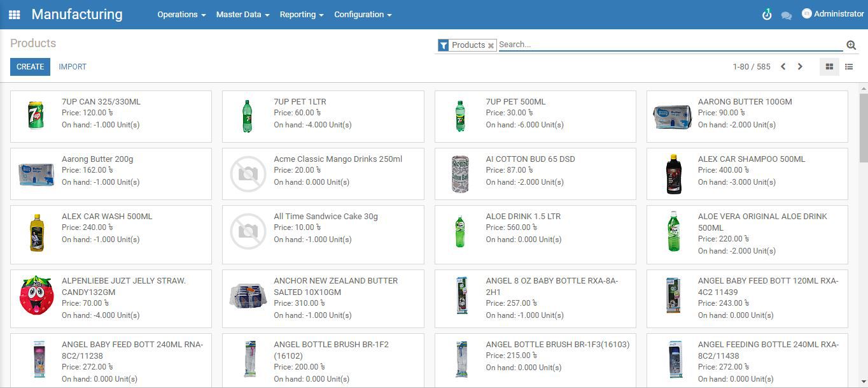Click On hand: -6.000 Unit(s) text
868x388 pixels.
(524, 124)
